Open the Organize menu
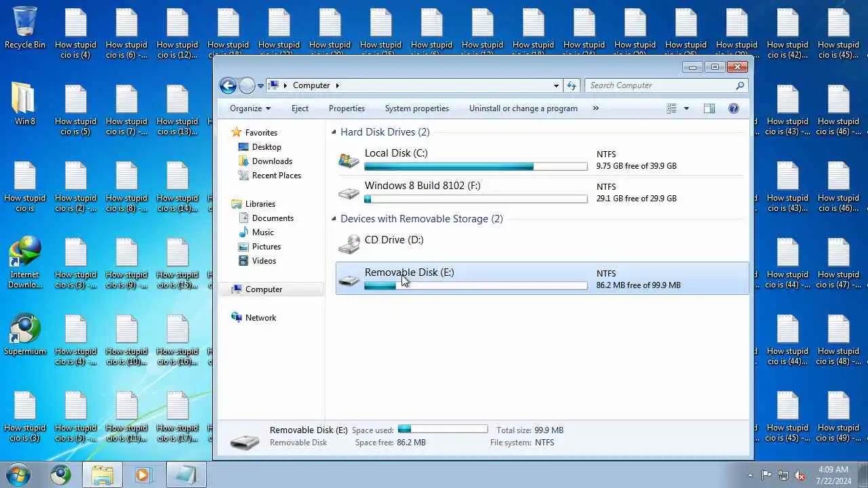The image size is (868, 488). 250,108
